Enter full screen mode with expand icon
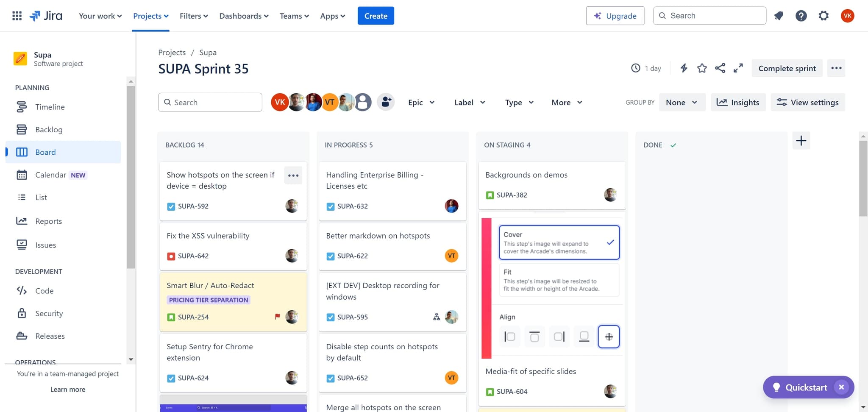868x412 pixels. coord(738,68)
